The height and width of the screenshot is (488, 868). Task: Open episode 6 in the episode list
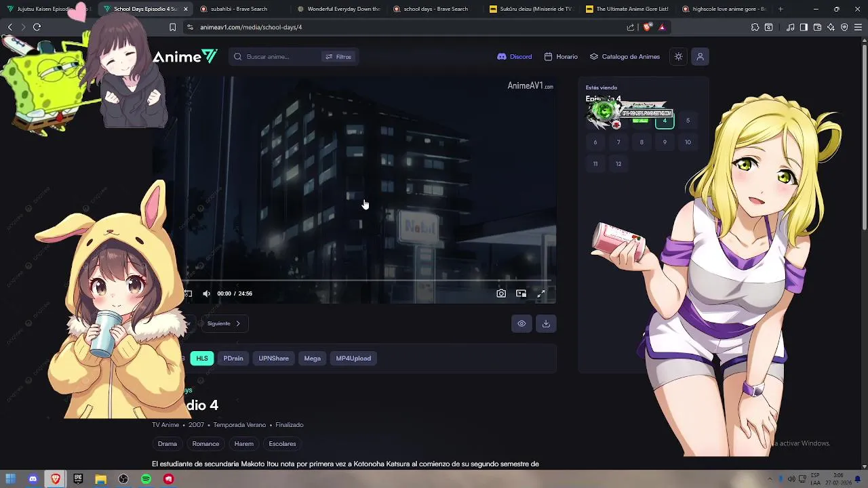(595, 142)
